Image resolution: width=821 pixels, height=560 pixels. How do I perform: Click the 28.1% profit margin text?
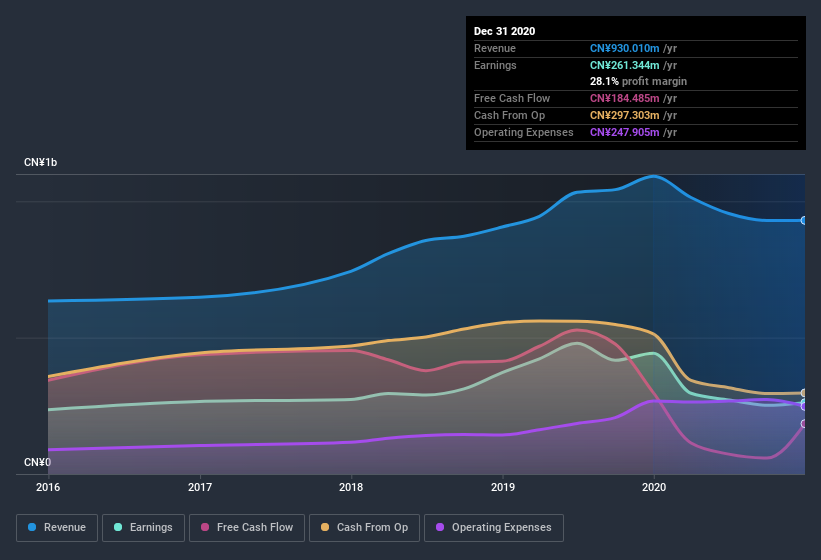click(638, 81)
